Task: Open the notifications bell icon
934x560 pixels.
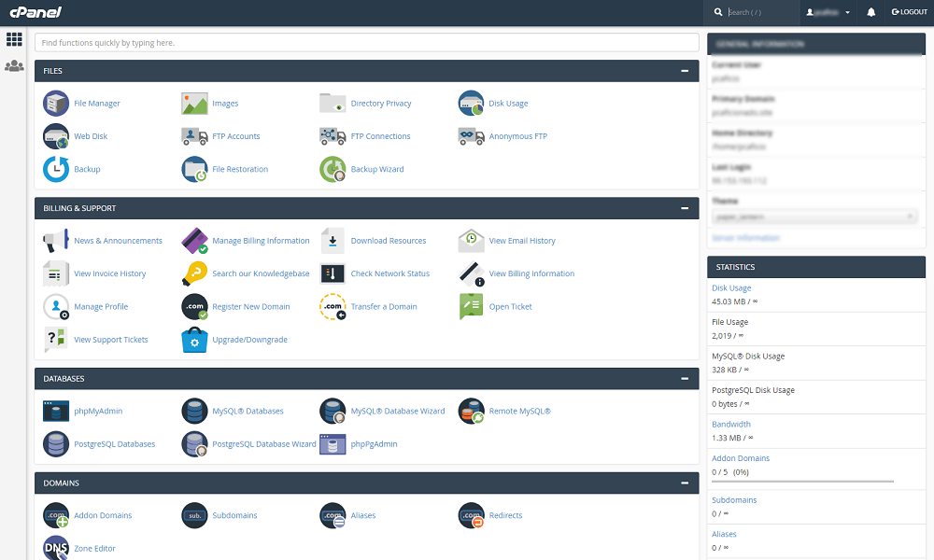Action: click(x=870, y=12)
